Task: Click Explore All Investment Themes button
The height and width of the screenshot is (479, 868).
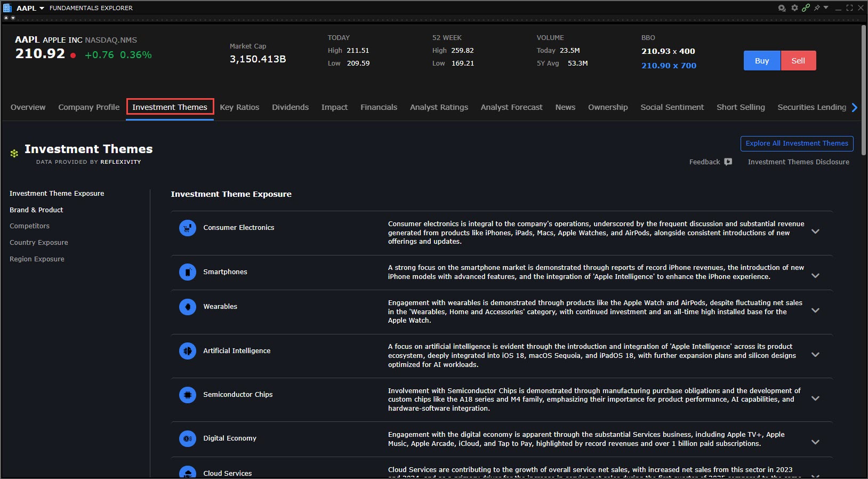Action: point(797,143)
